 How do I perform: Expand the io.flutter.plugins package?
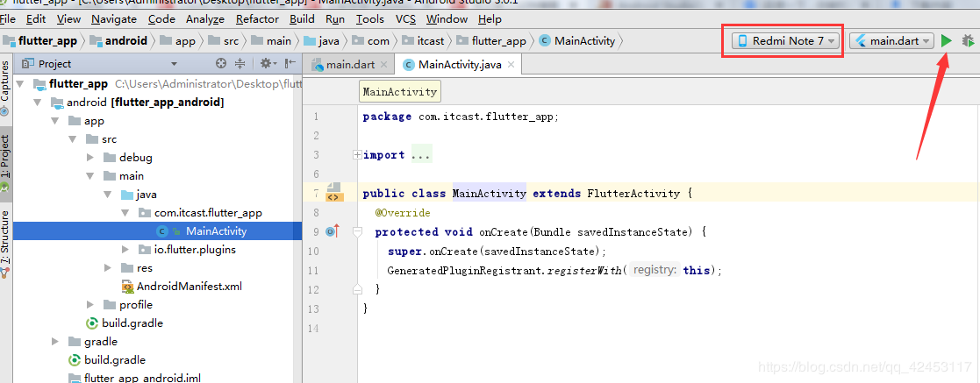[x=125, y=249]
